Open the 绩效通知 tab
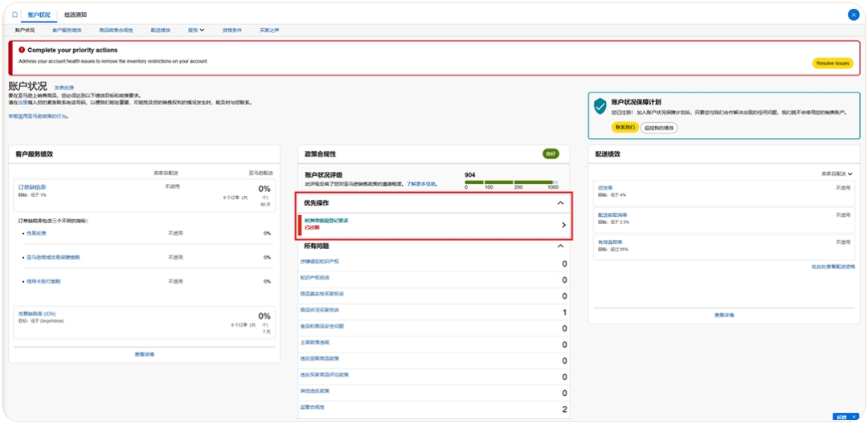The width and height of the screenshot is (868, 424). (x=76, y=15)
